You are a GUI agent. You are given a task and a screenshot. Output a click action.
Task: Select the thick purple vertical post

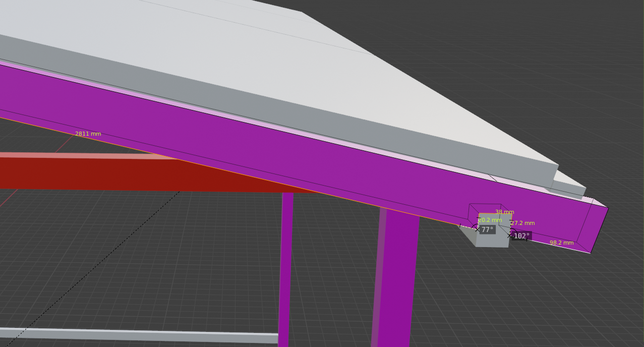[396, 282]
